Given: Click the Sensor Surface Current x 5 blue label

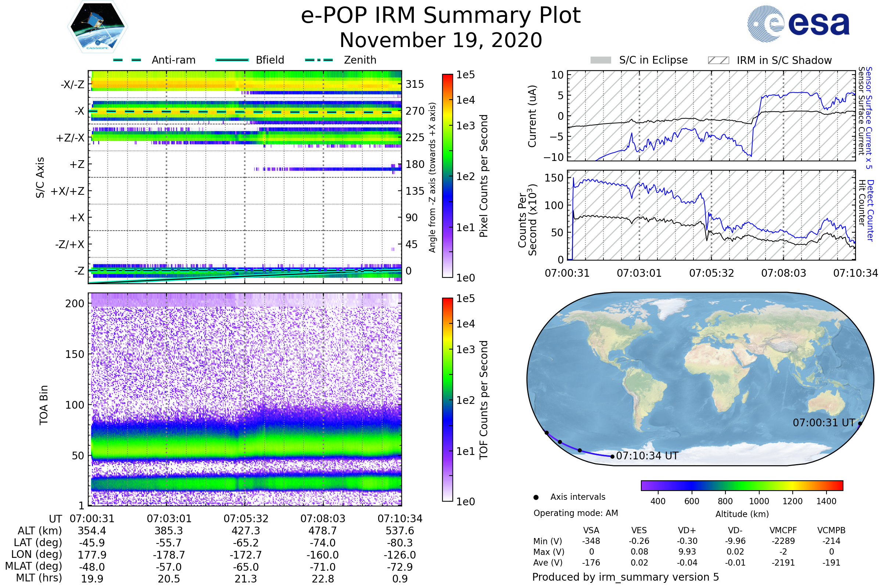Looking at the screenshot, I should (869, 118).
